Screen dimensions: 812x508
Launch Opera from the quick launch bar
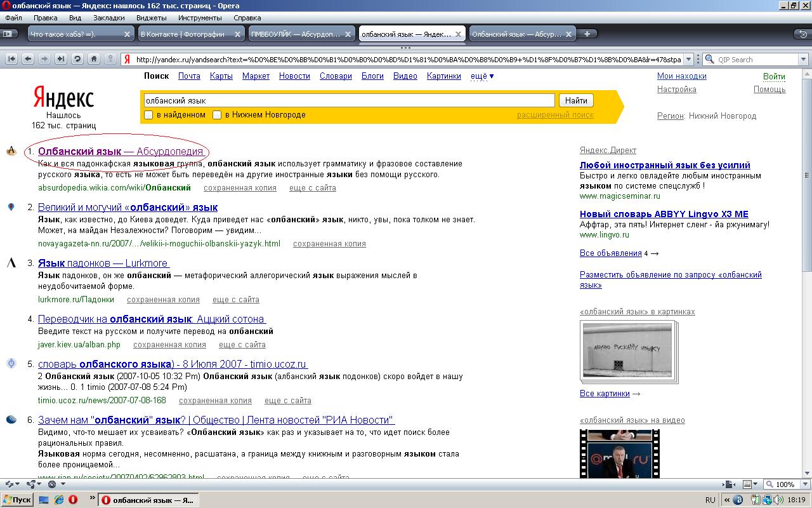(74, 500)
